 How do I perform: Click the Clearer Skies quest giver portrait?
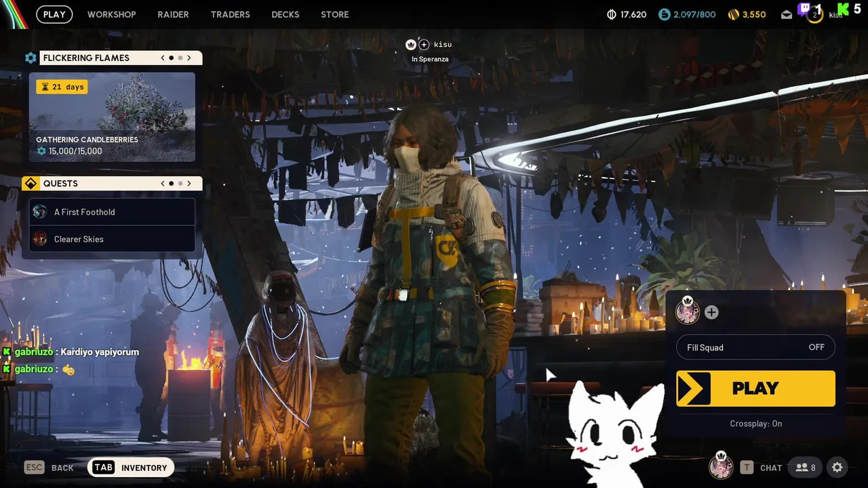pyautogui.click(x=40, y=239)
